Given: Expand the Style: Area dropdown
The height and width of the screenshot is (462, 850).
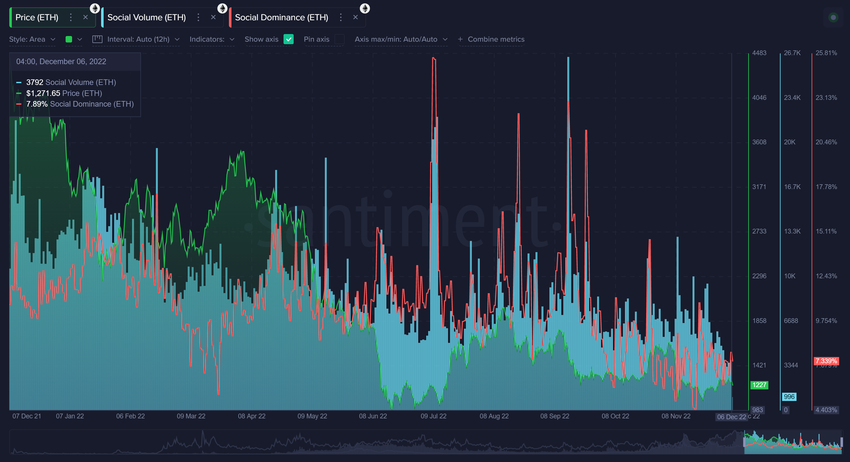Looking at the screenshot, I should click(32, 39).
